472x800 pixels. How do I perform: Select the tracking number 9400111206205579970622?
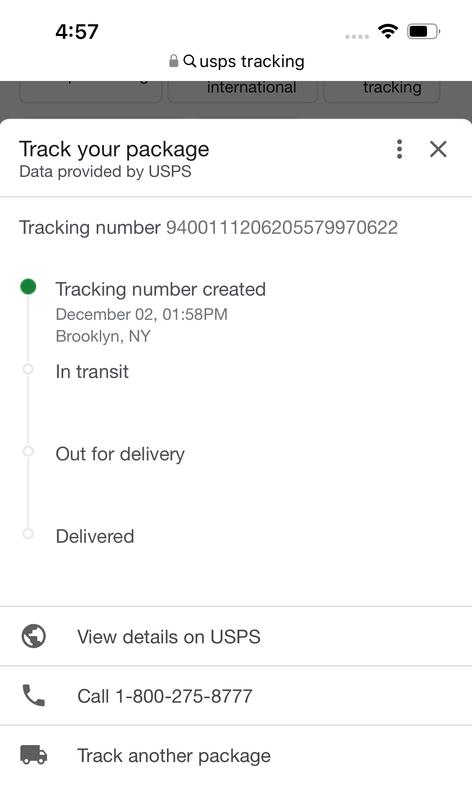pos(282,228)
